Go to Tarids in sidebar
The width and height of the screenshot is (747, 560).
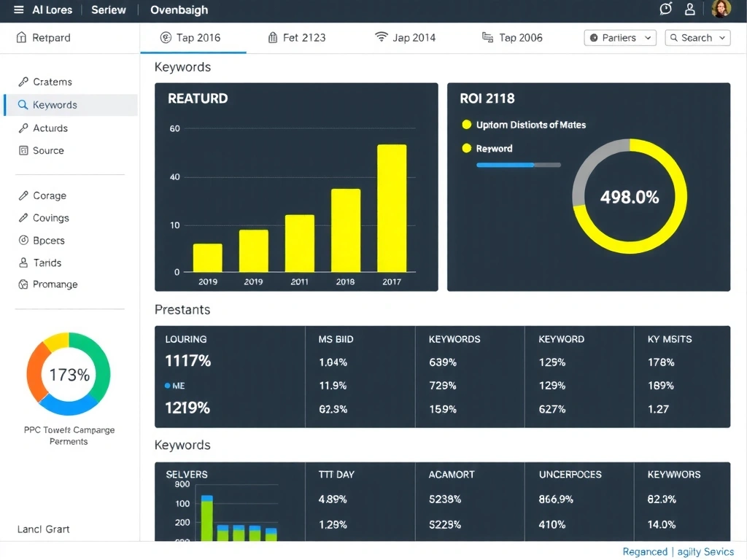tap(47, 262)
